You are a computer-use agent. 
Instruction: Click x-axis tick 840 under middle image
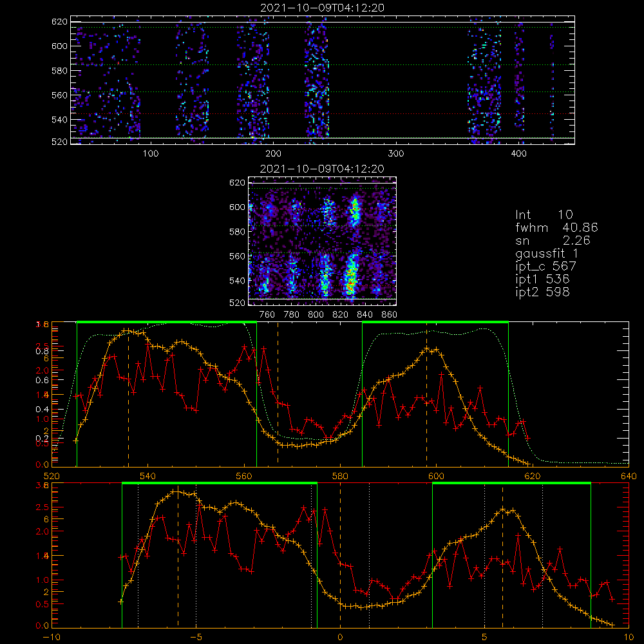365,315
